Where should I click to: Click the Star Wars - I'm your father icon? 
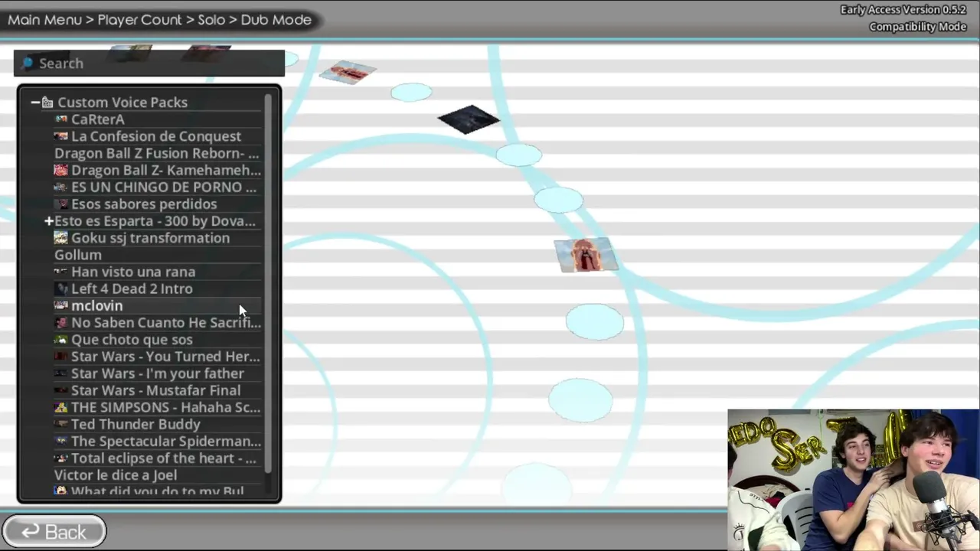pyautogui.click(x=61, y=373)
